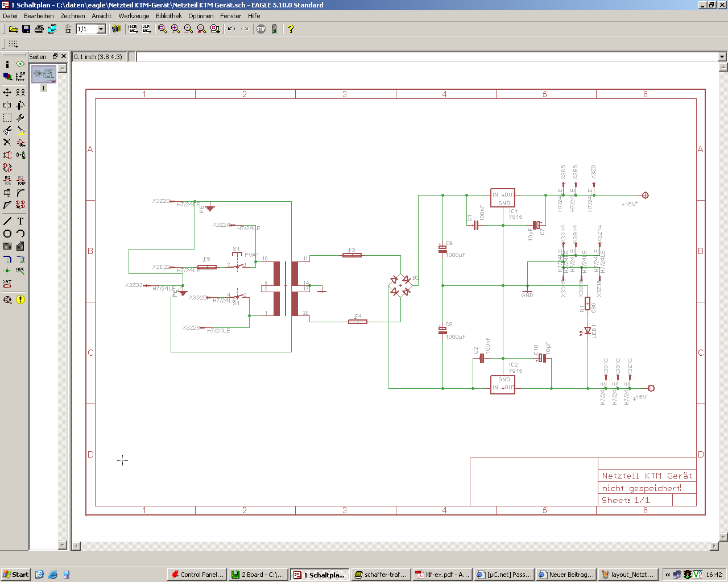Switch to klf-ex.pdf taskbar window
The height and width of the screenshot is (582, 728).
442,575
